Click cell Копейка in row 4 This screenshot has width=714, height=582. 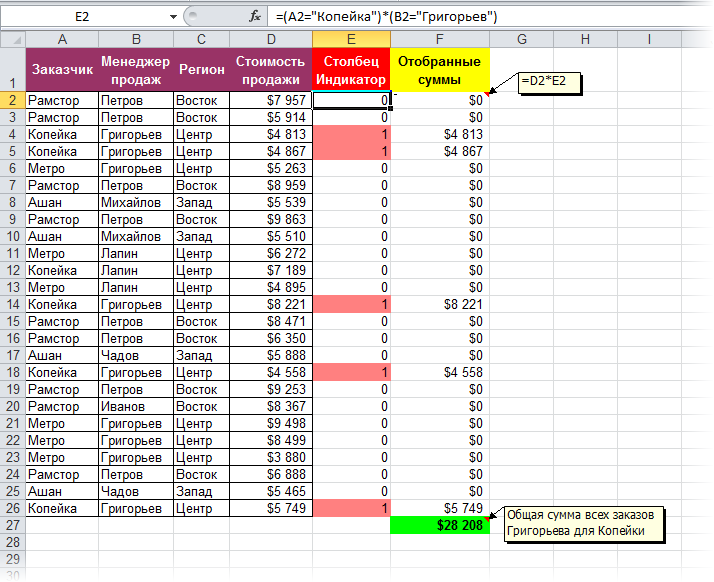(62, 134)
